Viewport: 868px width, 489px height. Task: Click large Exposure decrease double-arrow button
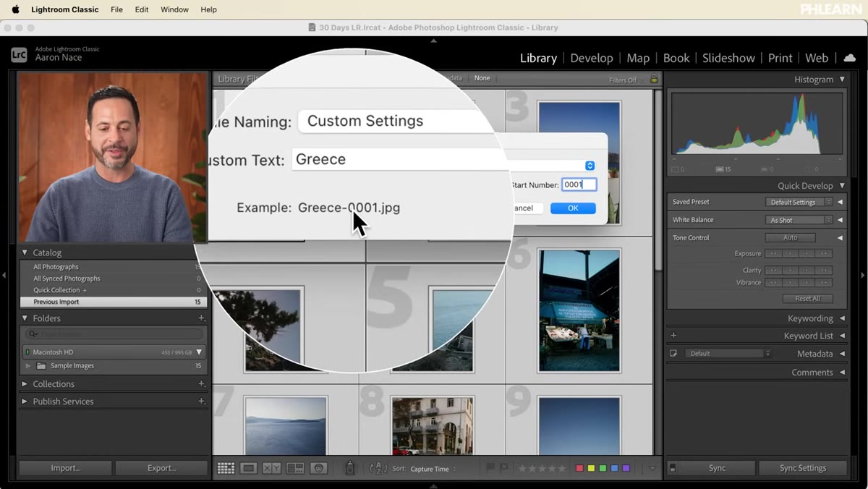(773, 254)
